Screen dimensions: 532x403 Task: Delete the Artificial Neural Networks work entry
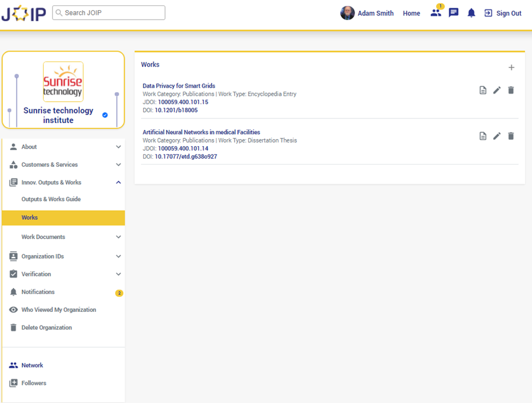click(x=511, y=136)
